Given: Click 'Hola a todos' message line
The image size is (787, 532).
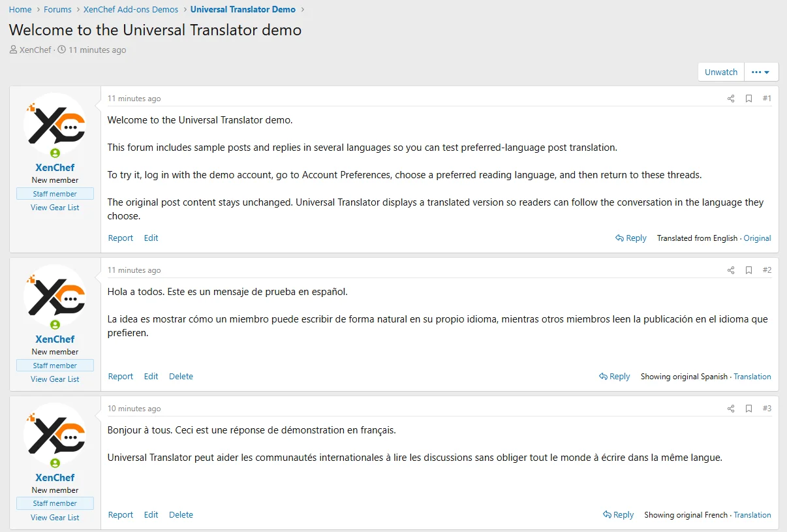Looking at the screenshot, I should pos(228,292).
